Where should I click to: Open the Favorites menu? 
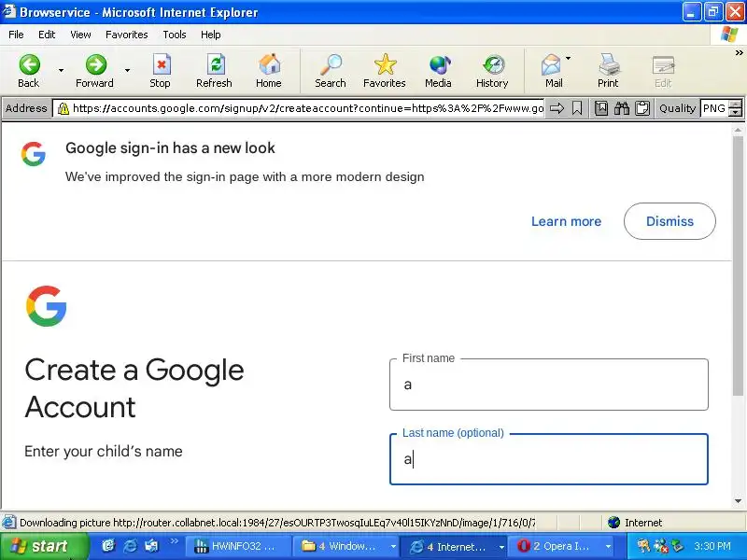[x=127, y=35]
